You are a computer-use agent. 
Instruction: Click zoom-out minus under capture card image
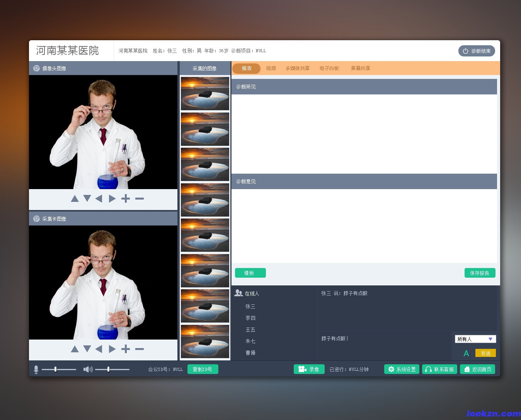pyautogui.click(x=140, y=349)
